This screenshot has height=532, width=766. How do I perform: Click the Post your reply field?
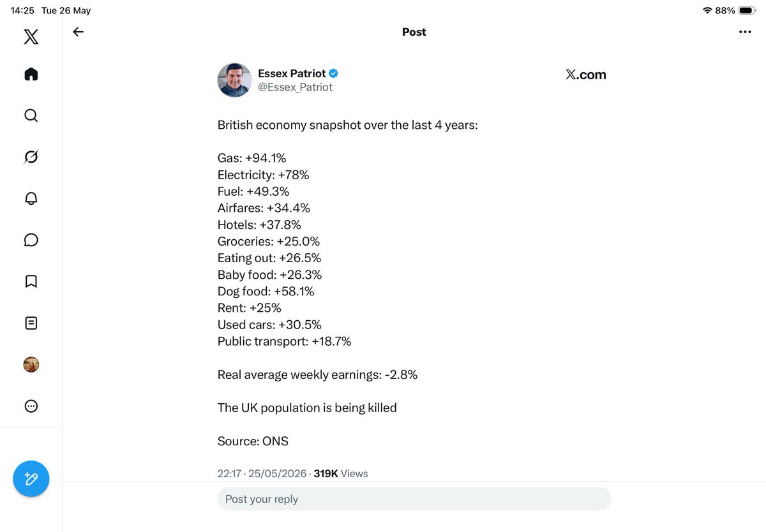pyautogui.click(x=414, y=499)
